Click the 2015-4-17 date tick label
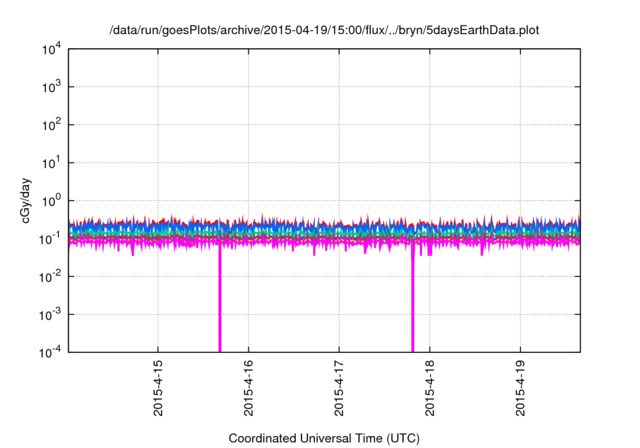 point(339,388)
